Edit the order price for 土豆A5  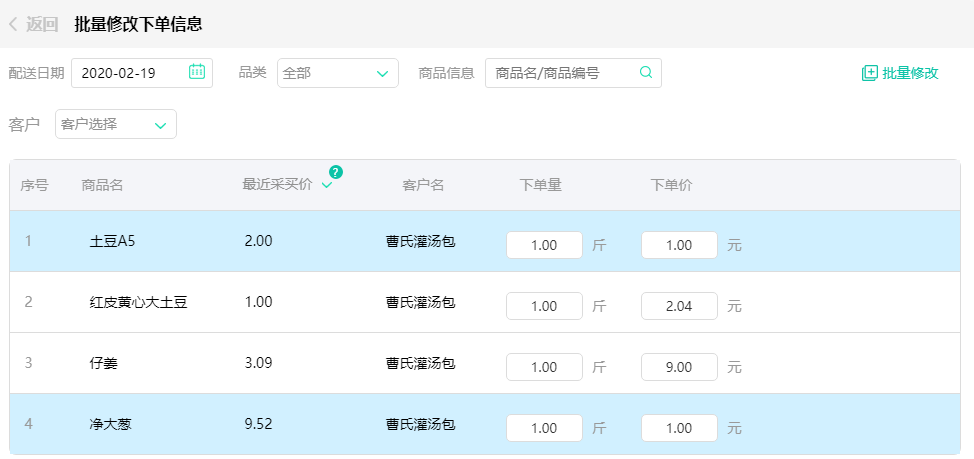[x=679, y=245]
